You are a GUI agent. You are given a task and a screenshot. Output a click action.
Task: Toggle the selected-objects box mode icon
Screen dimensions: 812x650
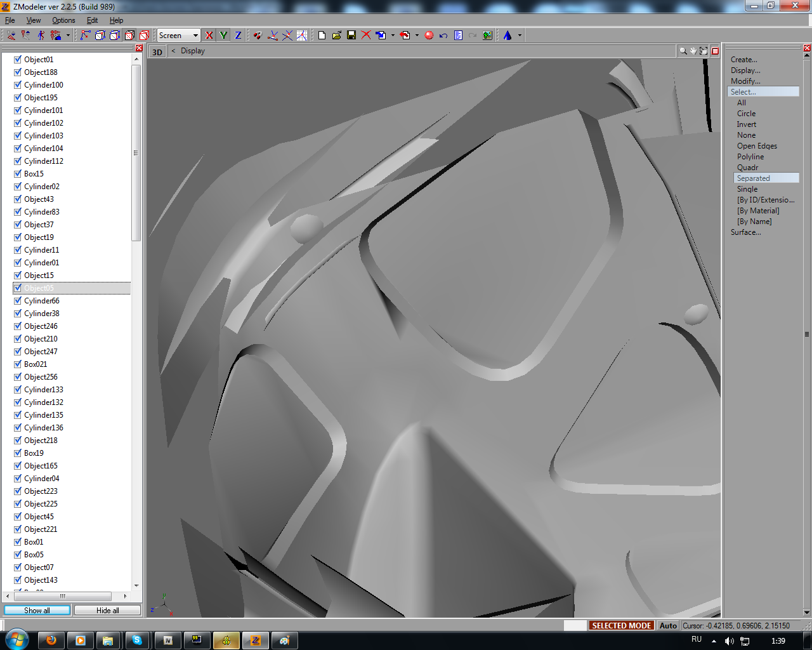[144, 36]
